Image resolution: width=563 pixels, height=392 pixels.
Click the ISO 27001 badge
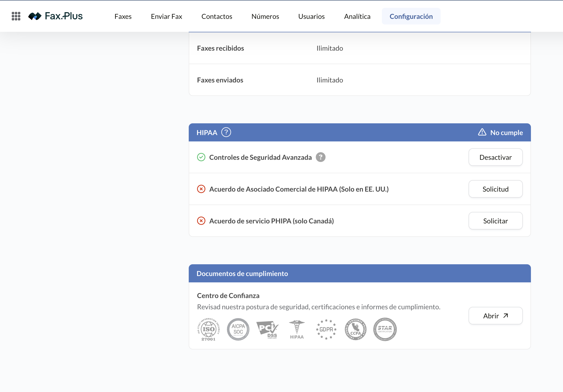(208, 330)
